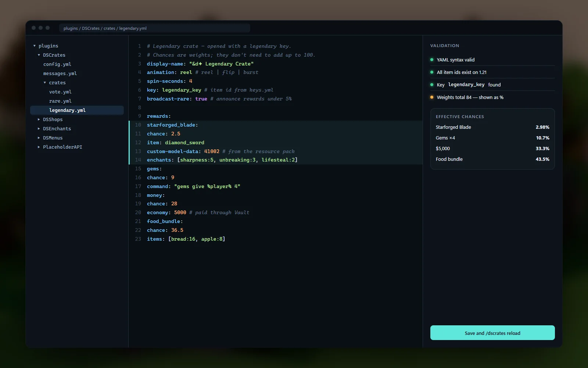Open rare.yml crate file
This screenshot has width=588, height=368.
(x=60, y=101)
